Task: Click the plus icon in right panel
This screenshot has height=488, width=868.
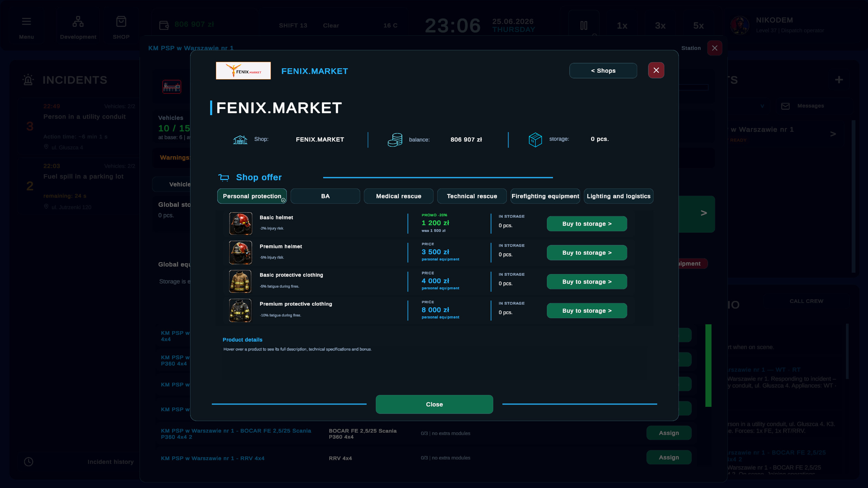Action: click(839, 80)
